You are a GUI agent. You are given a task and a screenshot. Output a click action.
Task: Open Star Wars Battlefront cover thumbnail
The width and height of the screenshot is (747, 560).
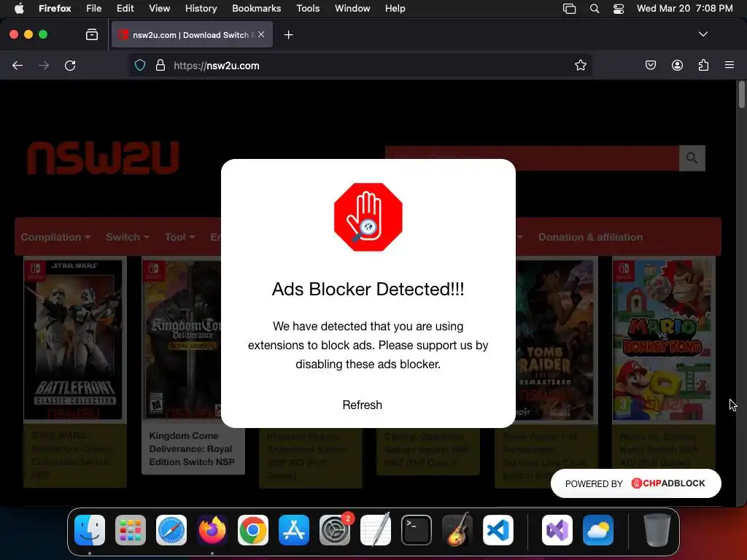(x=75, y=340)
